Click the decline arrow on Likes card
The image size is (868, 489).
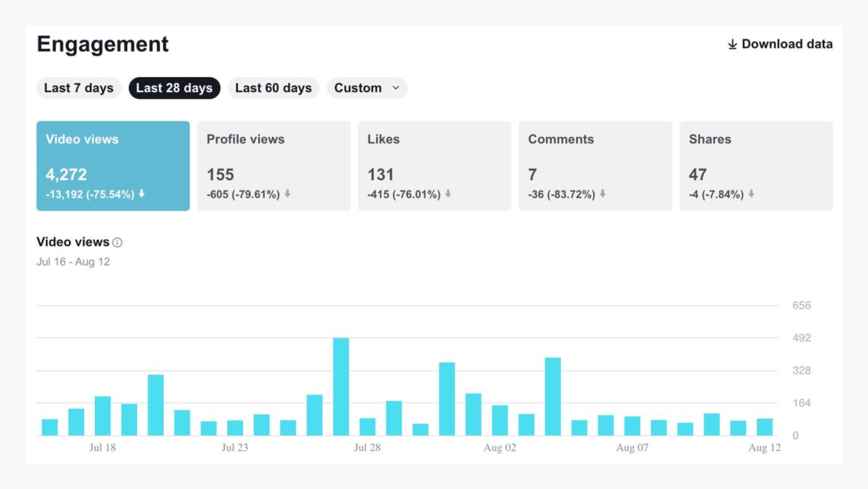click(x=448, y=194)
